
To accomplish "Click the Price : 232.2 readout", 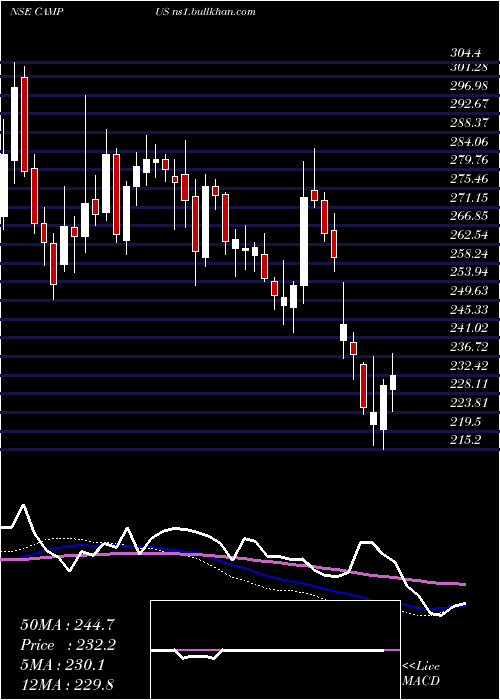I will [68, 645].
